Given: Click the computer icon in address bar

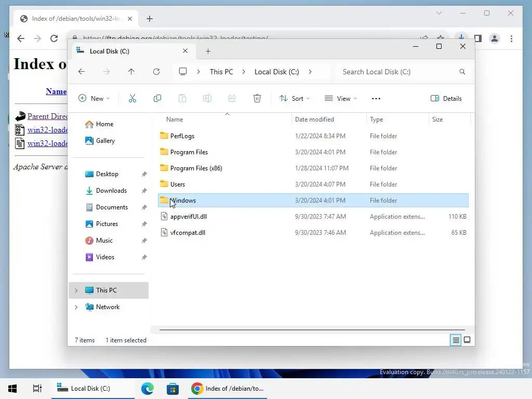Looking at the screenshot, I should click(183, 72).
